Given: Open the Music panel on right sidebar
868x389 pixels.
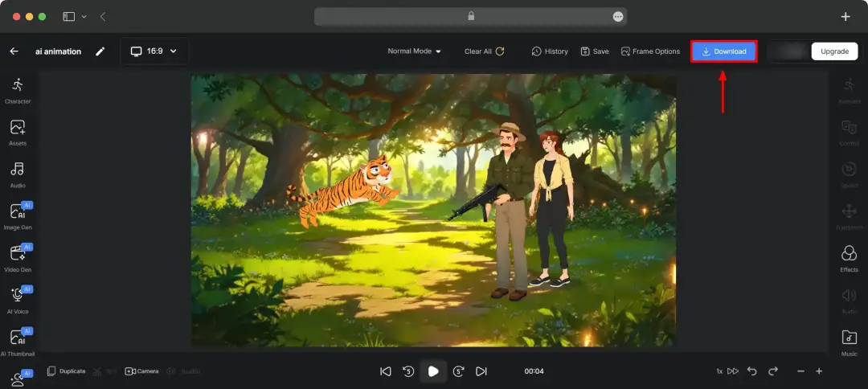Looking at the screenshot, I should coord(849,343).
